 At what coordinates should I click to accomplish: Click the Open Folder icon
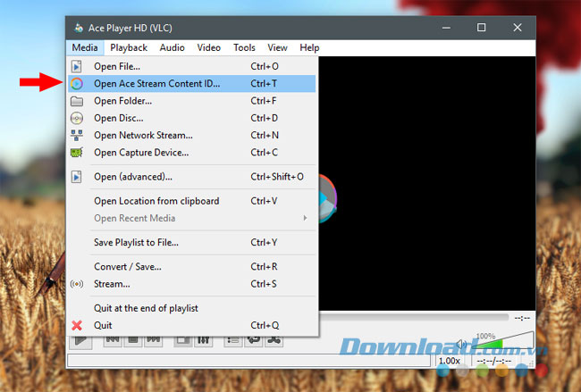point(77,101)
